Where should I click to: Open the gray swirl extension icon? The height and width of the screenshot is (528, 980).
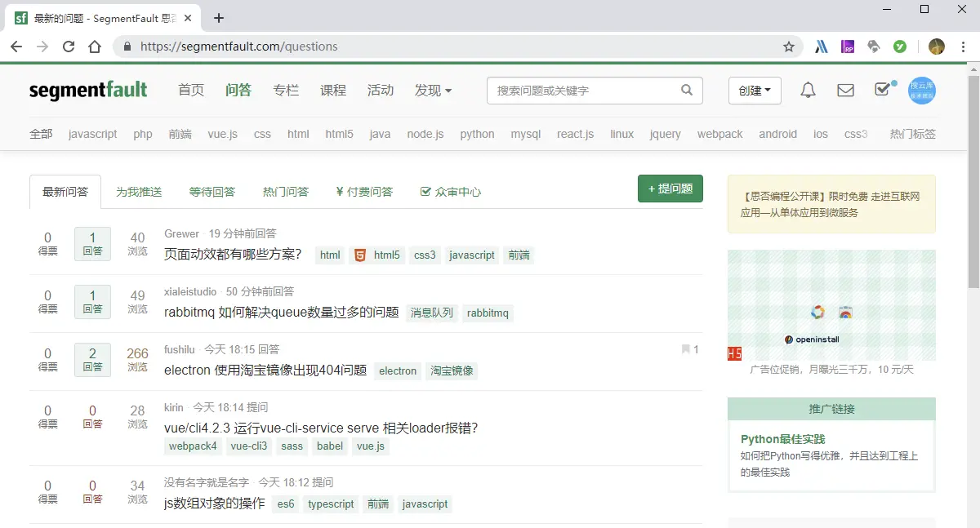tap(874, 47)
